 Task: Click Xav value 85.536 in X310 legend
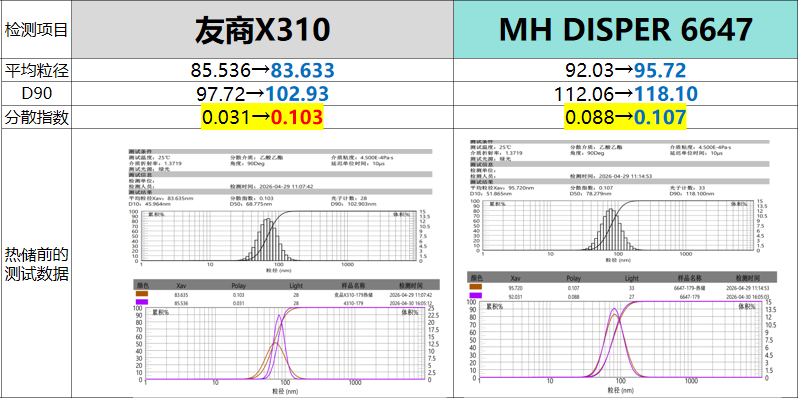(181, 303)
